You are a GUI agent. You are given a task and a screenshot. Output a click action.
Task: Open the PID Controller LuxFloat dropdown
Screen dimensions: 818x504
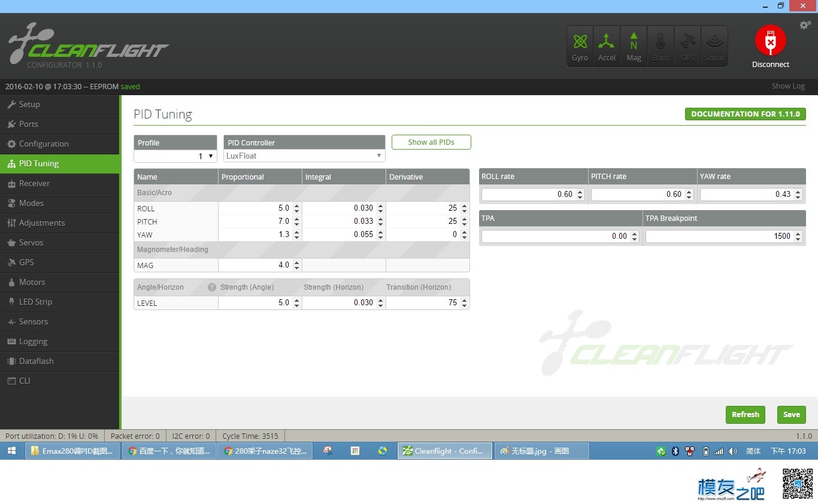pyautogui.click(x=304, y=156)
